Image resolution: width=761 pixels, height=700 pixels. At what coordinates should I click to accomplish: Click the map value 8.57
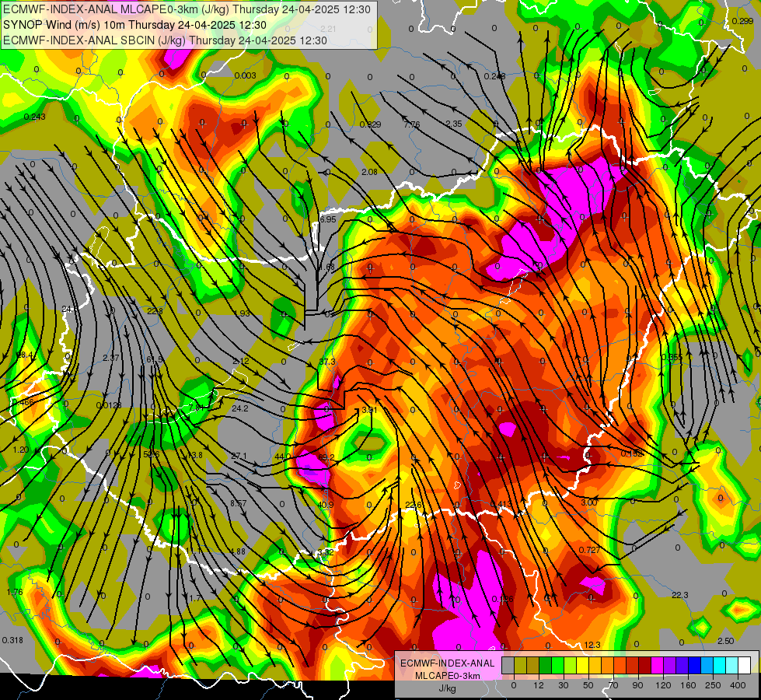point(239,504)
